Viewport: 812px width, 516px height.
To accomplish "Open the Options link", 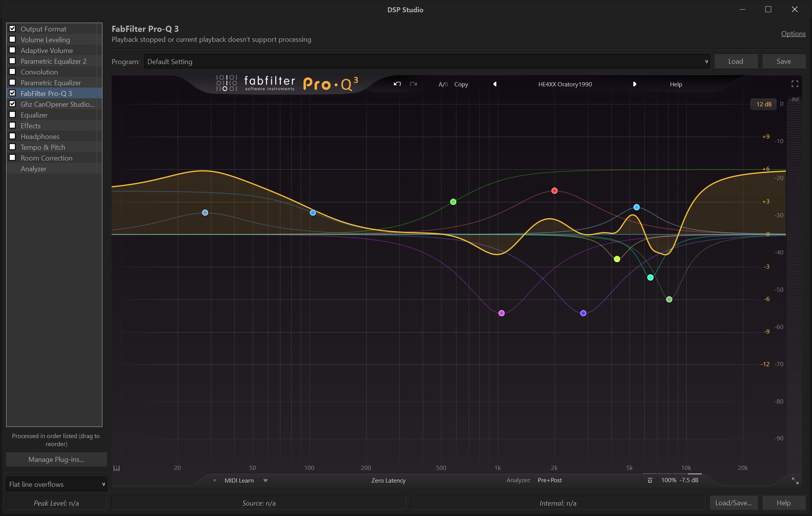I will pos(793,34).
